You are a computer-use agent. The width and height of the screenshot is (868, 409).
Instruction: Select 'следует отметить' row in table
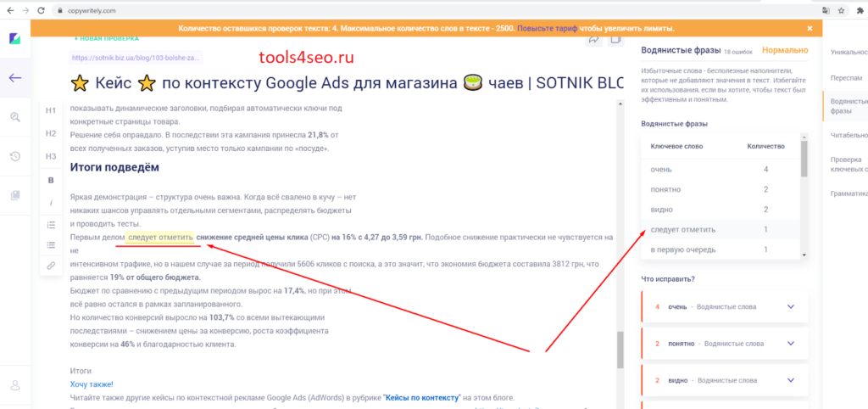[721, 229]
